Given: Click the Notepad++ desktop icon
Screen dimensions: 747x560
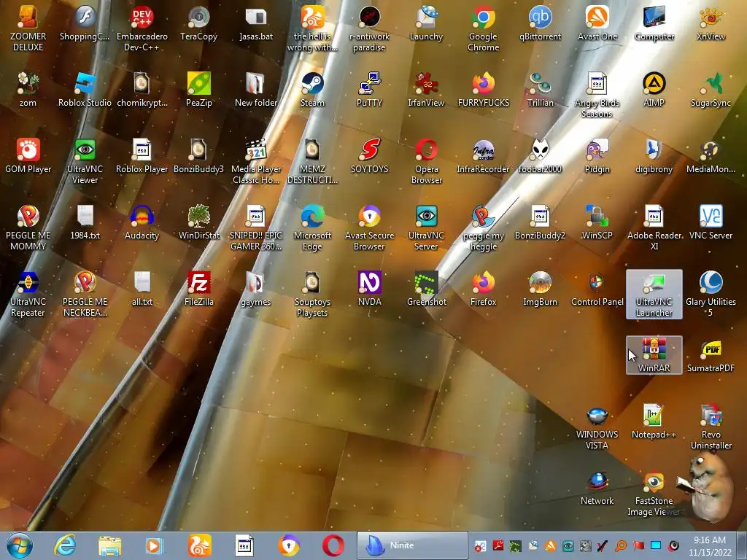Looking at the screenshot, I should pyautogui.click(x=654, y=421).
